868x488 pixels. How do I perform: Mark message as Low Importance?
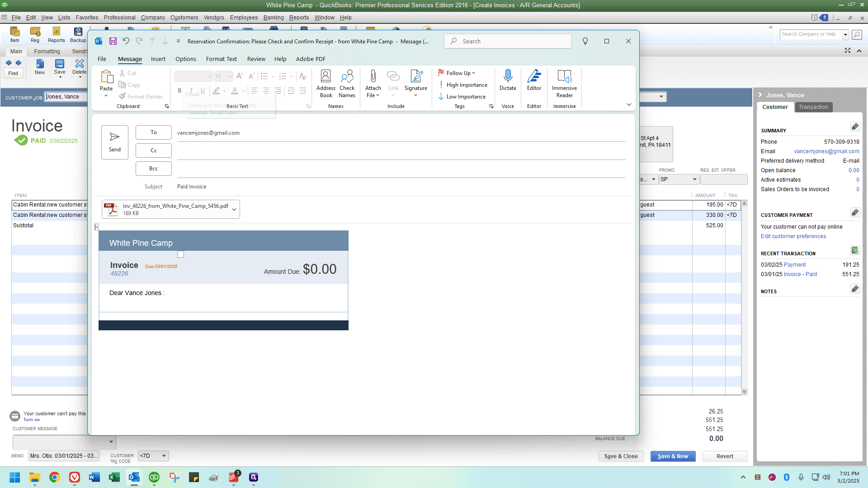click(462, 97)
